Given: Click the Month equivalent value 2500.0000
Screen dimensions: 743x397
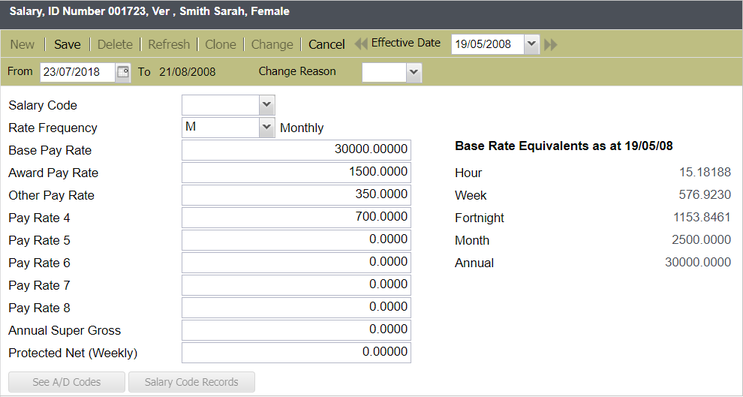Looking at the screenshot, I should pos(701,240).
